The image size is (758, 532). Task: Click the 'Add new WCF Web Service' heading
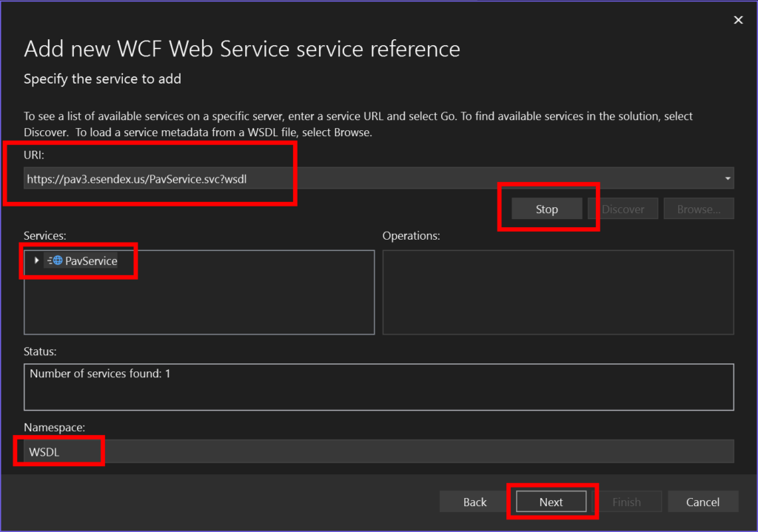242,49
